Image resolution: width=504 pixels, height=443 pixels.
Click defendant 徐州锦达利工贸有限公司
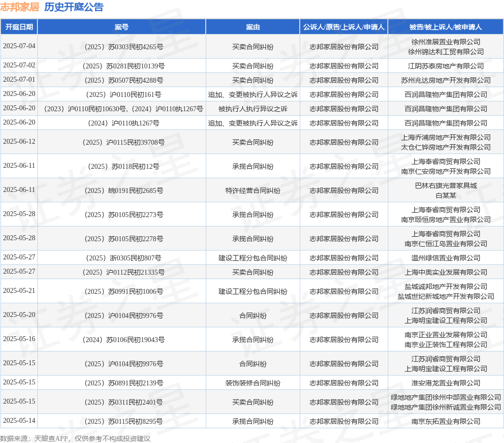click(445, 51)
